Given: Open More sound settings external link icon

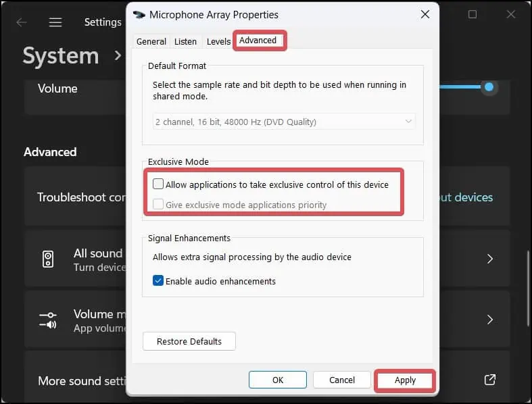Looking at the screenshot, I should pyautogui.click(x=490, y=380).
